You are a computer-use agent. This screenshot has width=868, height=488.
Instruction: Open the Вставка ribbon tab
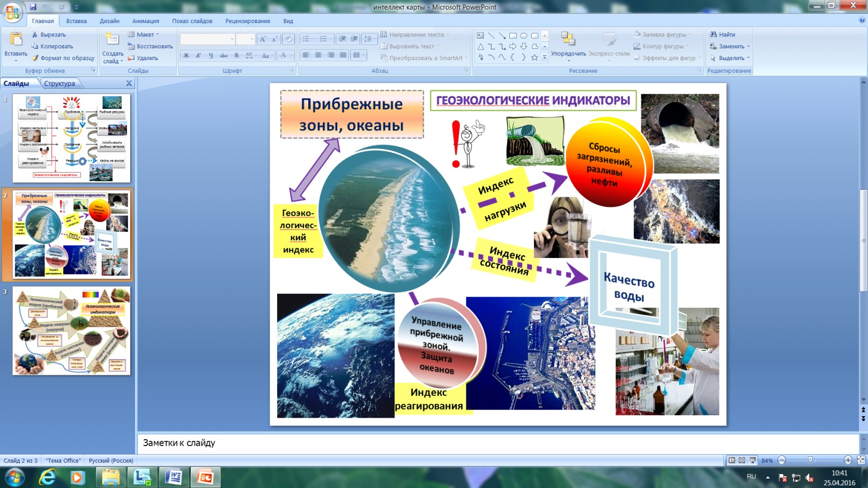pyautogui.click(x=76, y=21)
